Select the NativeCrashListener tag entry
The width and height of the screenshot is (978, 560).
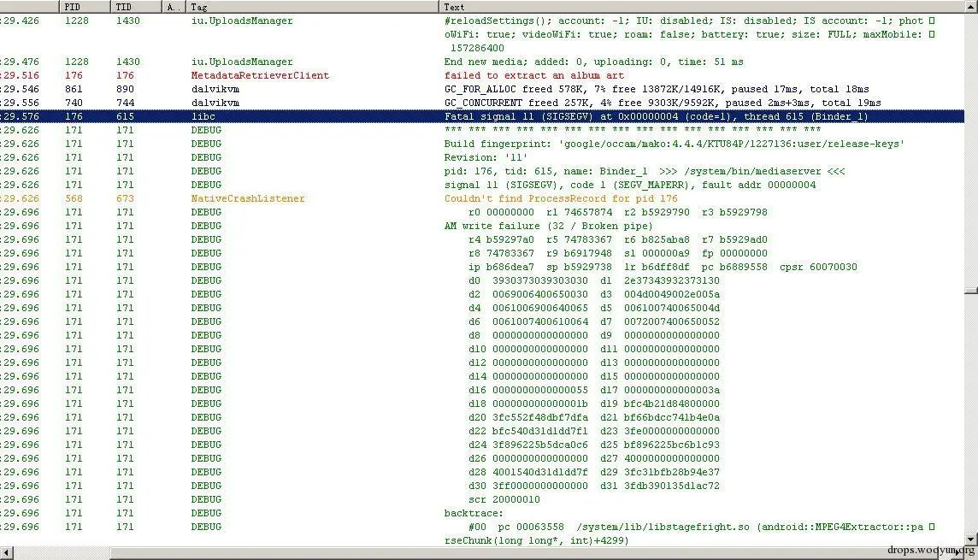[x=248, y=199]
